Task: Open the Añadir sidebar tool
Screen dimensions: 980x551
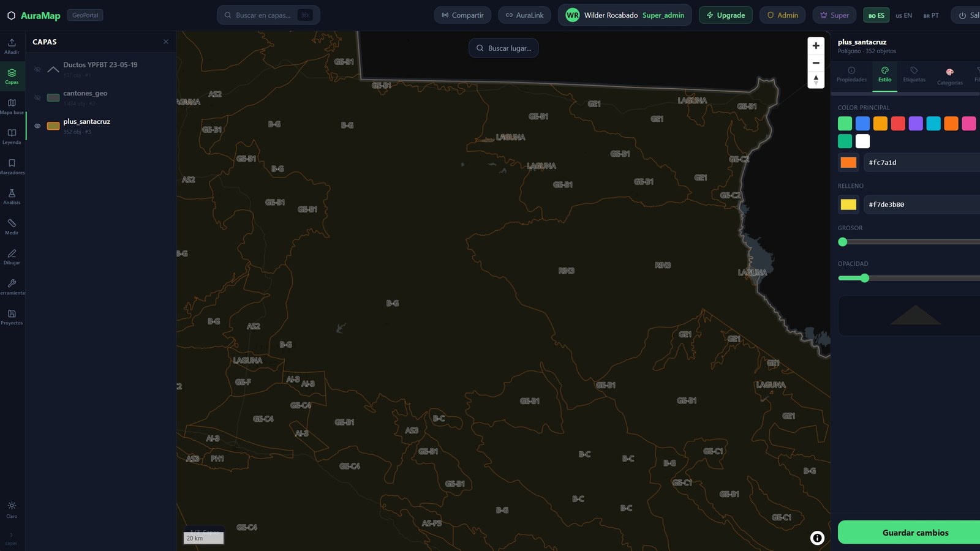Action: 12,46
